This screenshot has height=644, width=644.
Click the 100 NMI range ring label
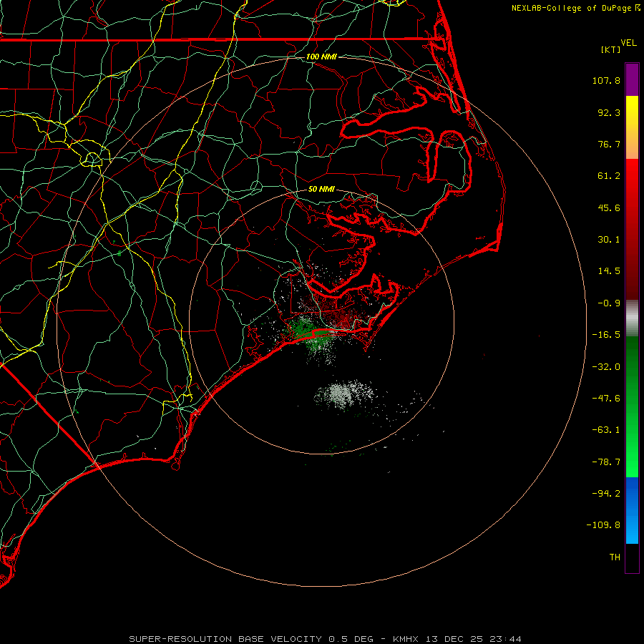point(321,57)
